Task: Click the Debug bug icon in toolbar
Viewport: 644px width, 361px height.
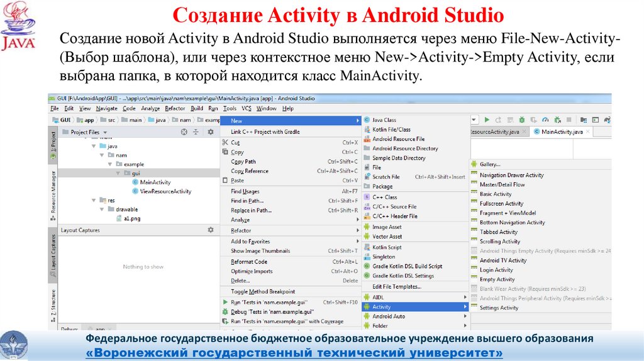Action: click(522, 119)
